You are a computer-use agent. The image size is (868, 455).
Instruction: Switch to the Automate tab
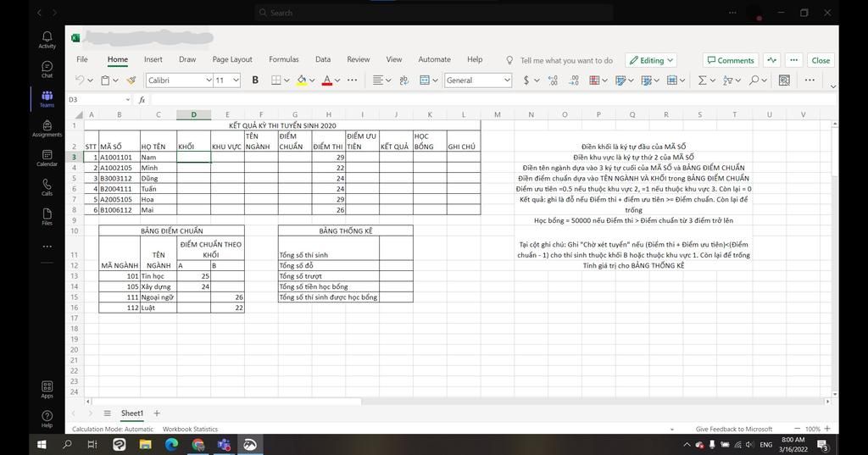coord(434,59)
